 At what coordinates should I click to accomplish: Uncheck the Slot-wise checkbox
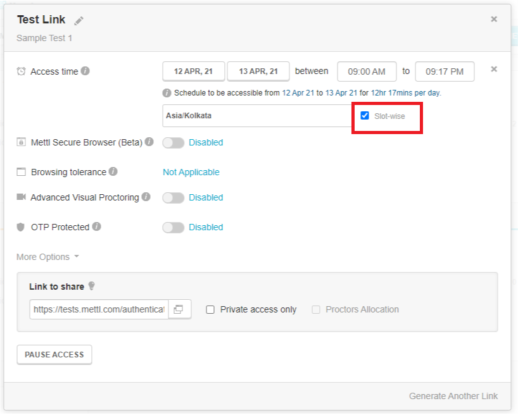(364, 116)
